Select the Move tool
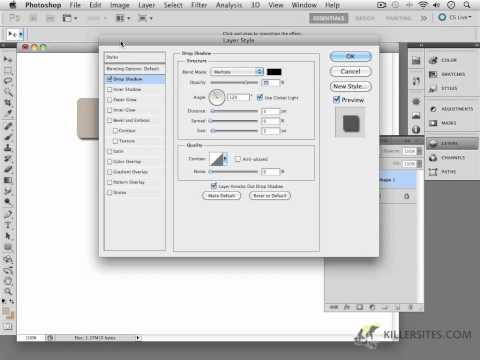Screen dimensions: 480x360 coord(7,59)
